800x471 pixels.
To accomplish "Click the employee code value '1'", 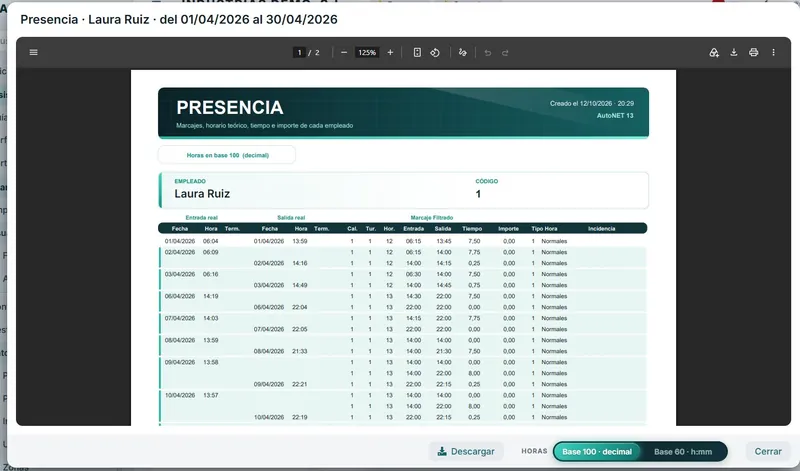I will coord(478,194).
